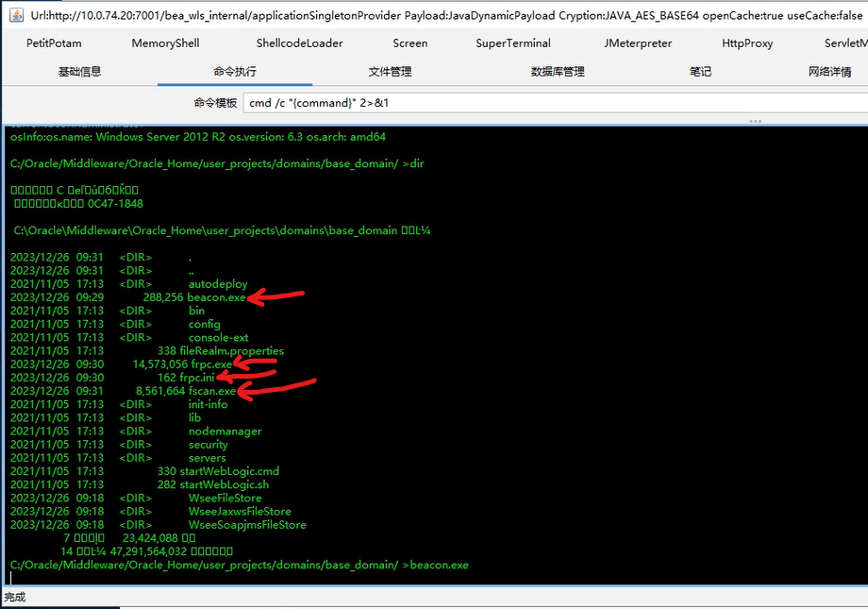Click the startWebLogic.sh entry
This screenshot has height=609, width=868.
coord(225,485)
